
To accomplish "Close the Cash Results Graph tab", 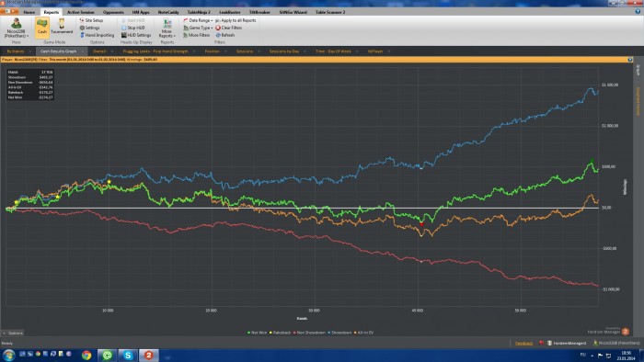I will [x=83, y=51].
